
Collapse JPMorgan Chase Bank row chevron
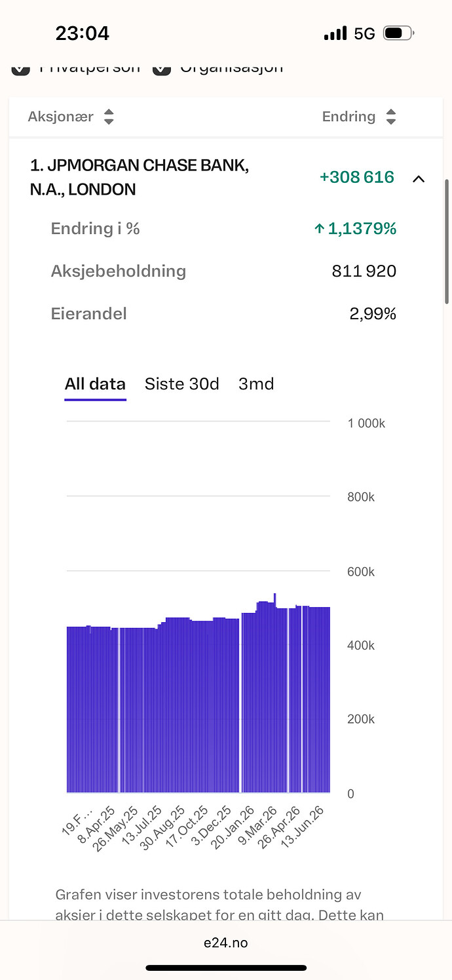pos(419,178)
